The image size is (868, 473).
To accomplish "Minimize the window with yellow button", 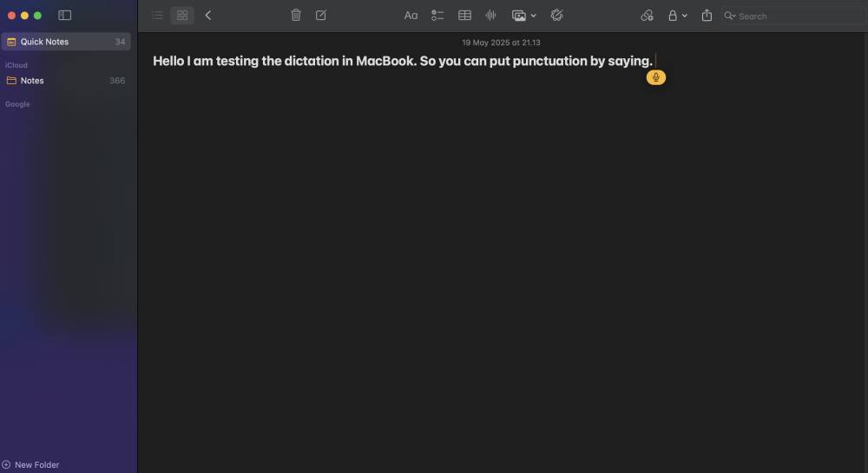I will point(24,16).
